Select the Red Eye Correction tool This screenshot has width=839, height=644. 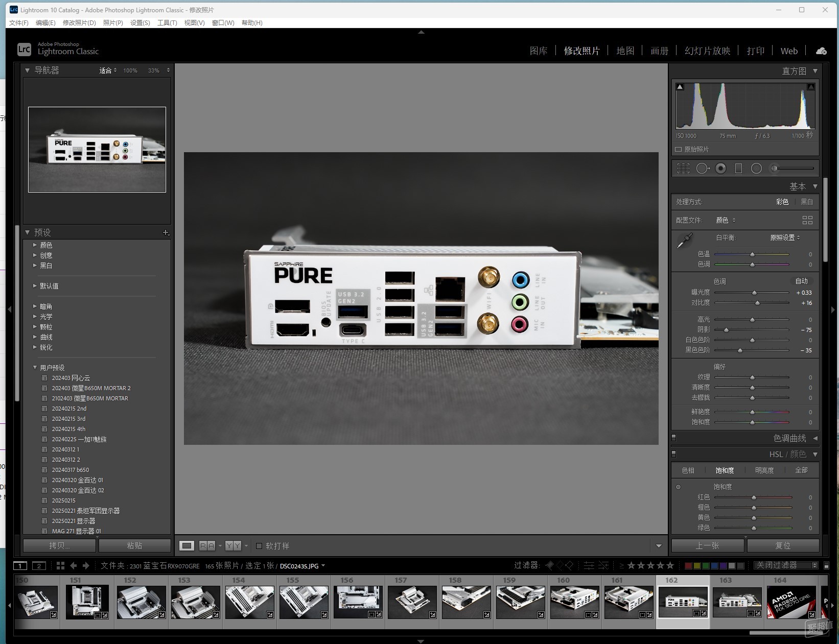click(720, 169)
